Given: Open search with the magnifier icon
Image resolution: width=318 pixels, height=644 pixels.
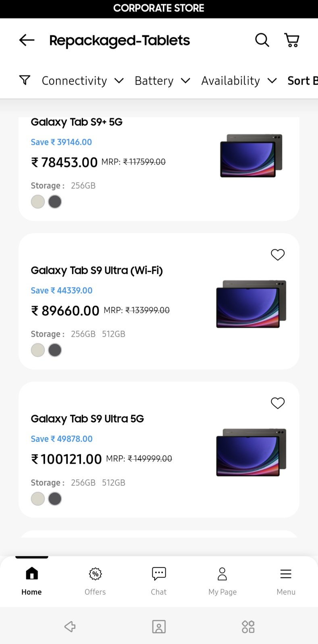Looking at the screenshot, I should pos(262,40).
